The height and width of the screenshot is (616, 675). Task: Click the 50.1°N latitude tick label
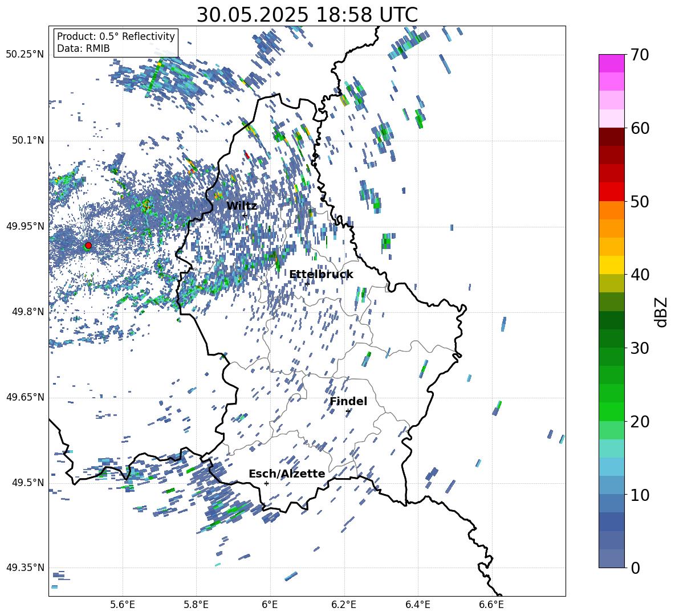(27, 141)
